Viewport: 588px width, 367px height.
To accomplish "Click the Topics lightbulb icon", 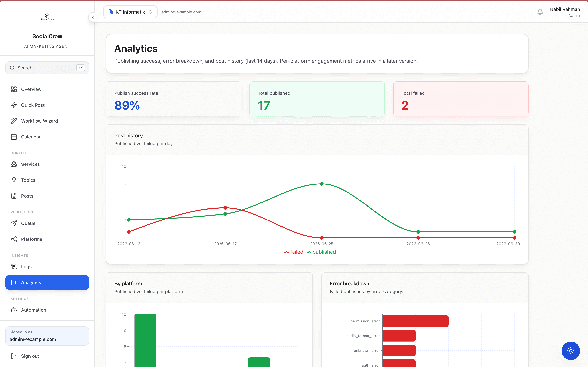I will click(14, 180).
